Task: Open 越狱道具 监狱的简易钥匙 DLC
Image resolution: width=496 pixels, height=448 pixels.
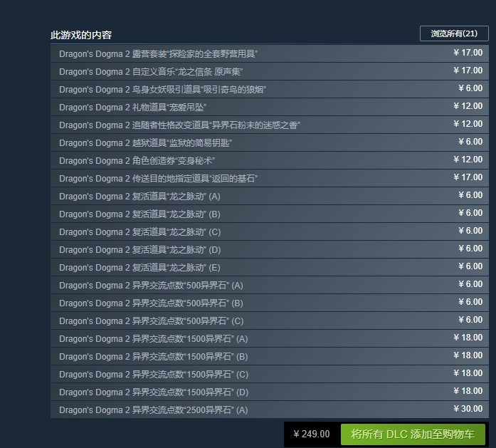Action: click(146, 142)
